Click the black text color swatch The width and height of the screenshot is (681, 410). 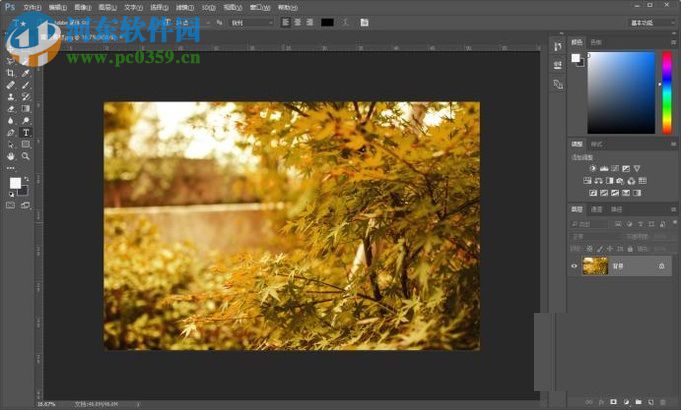[x=327, y=21]
